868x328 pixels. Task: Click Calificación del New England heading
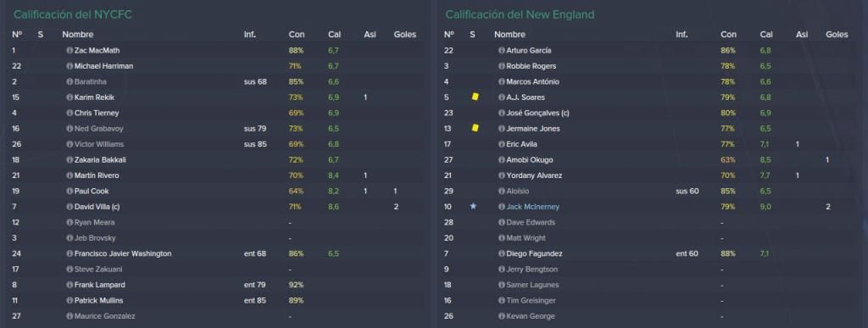(x=520, y=15)
